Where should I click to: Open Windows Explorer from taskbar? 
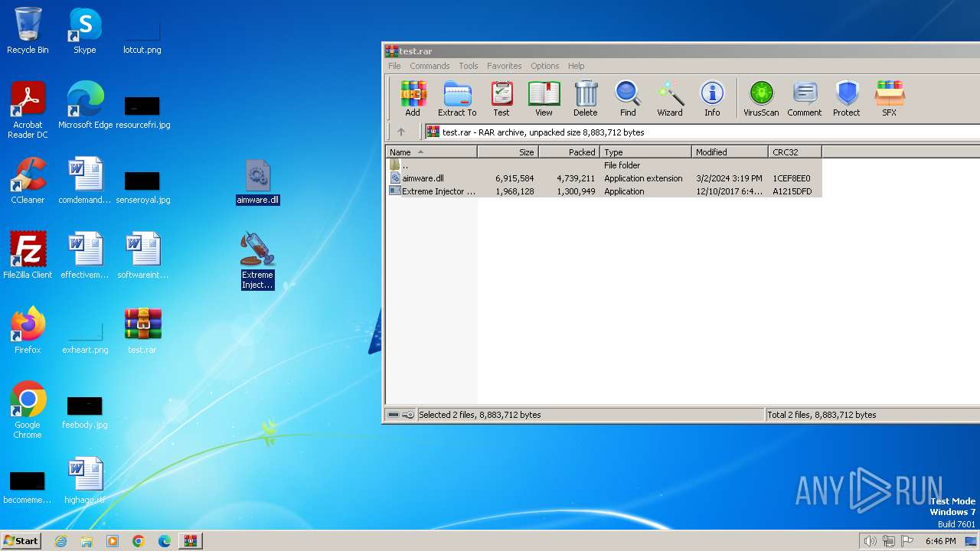tap(87, 541)
